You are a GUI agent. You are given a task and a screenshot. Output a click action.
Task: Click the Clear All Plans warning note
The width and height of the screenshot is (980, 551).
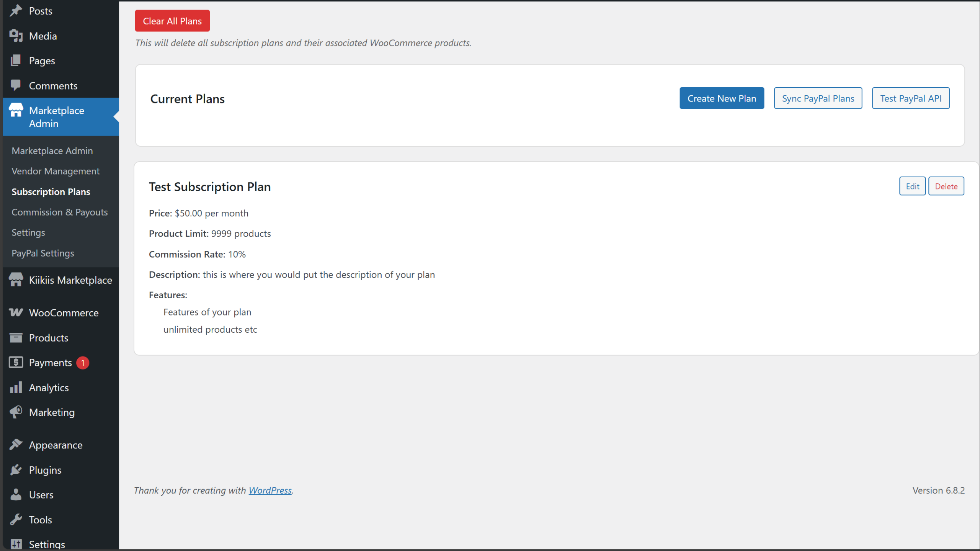point(303,43)
